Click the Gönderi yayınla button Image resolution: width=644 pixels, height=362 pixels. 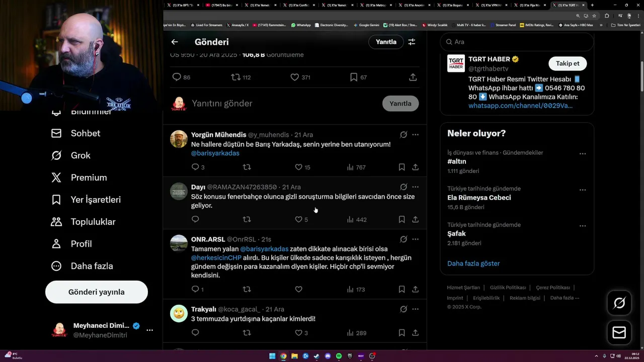(97, 292)
